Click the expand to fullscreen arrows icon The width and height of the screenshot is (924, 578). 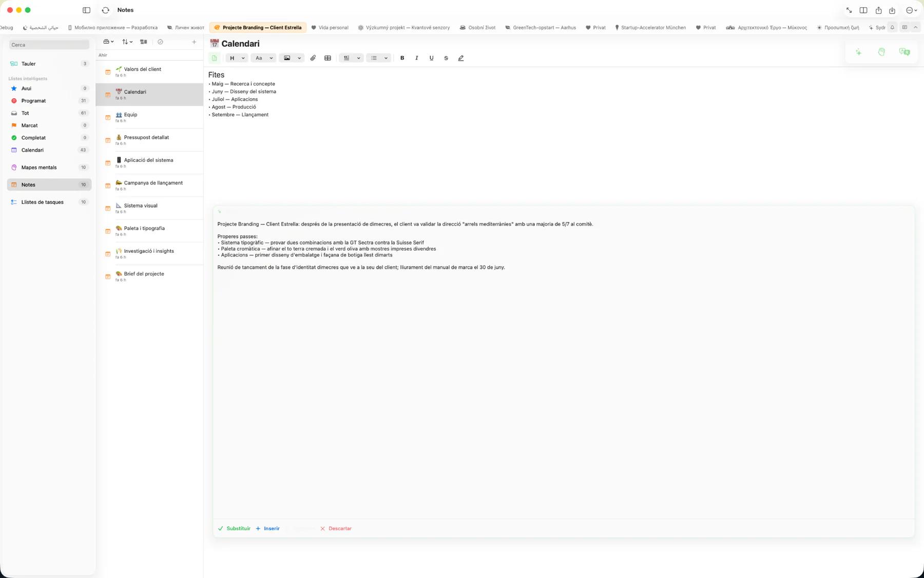(849, 10)
